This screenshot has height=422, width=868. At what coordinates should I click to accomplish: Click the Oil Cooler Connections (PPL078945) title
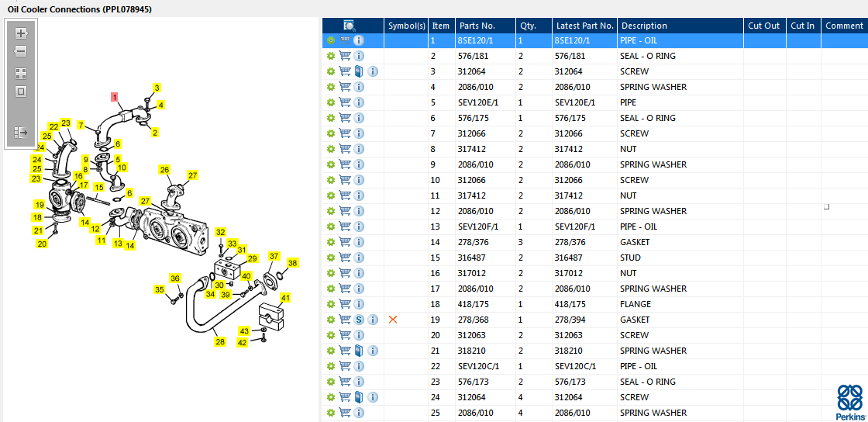click(79, 9)
